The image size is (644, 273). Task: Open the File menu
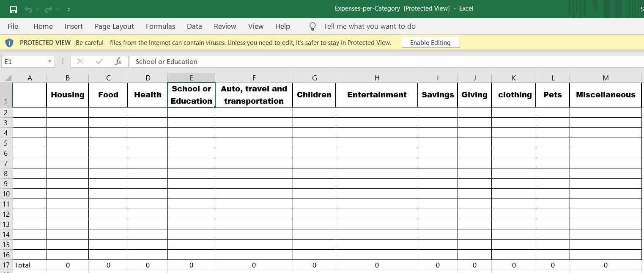[x=13, y=26]
